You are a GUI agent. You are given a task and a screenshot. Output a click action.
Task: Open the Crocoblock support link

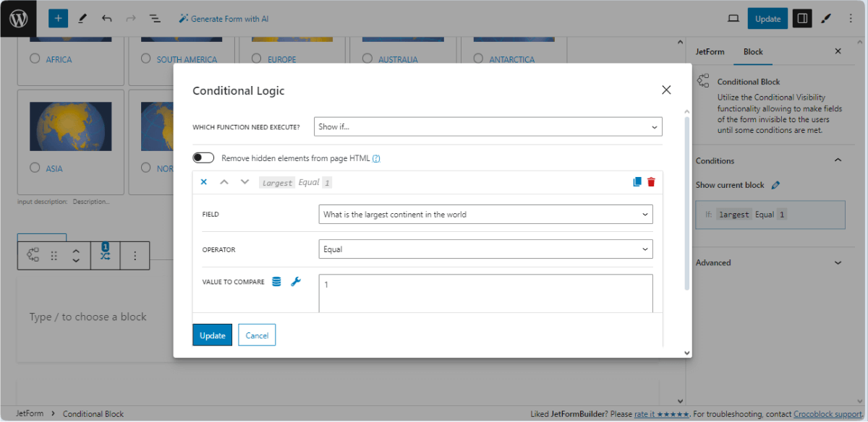pos(827,413)
